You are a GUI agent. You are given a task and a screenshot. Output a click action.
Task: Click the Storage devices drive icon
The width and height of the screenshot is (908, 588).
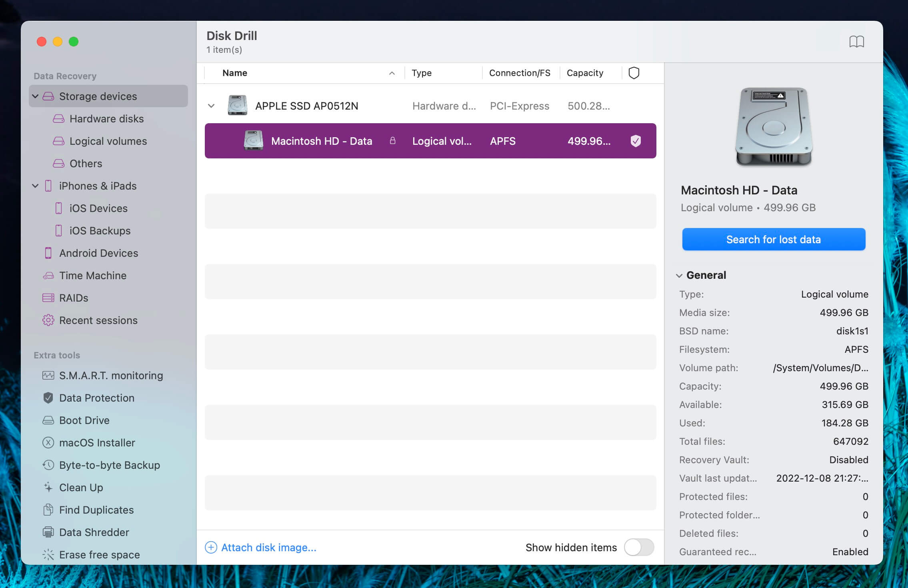pyautogui.click(x=48, y=96)
